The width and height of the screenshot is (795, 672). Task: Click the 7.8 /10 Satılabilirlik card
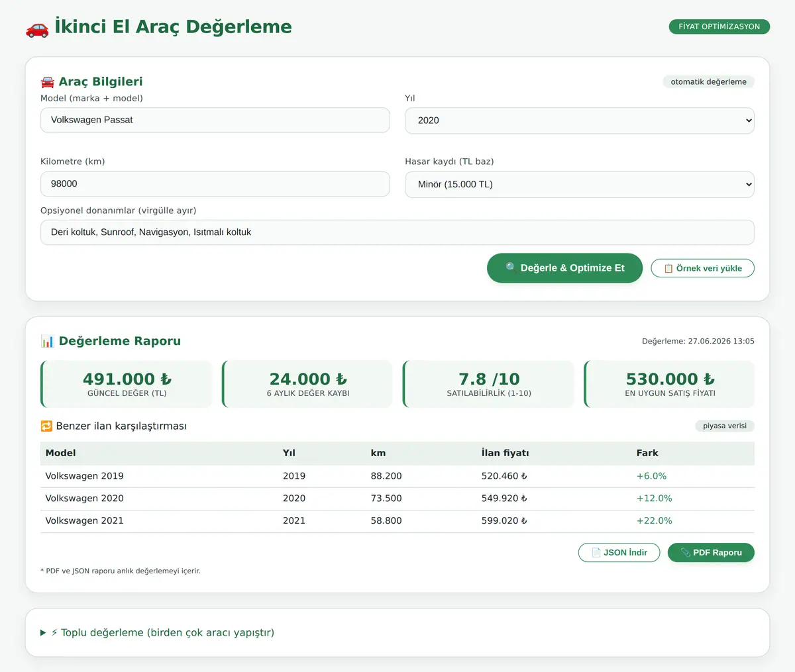[x=488, y=384]
